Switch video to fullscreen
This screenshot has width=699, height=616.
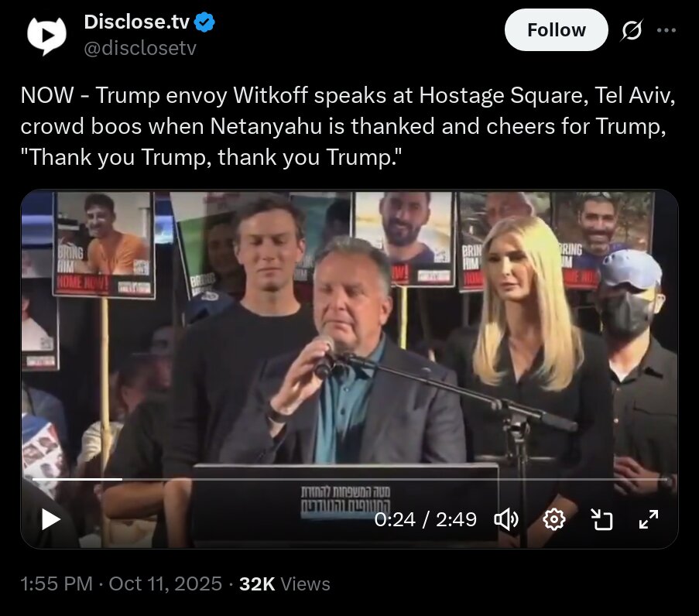tap(649, 520)
